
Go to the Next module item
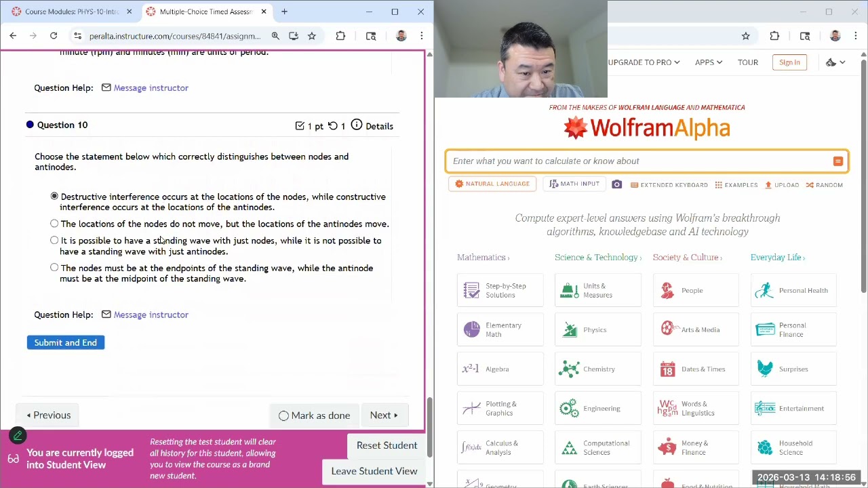pos(384,415)
